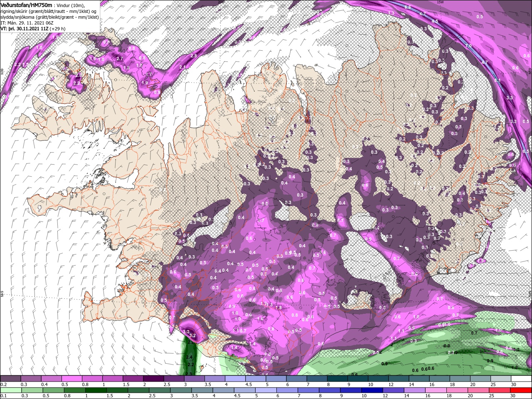Click the '3.2' value in the southwest precipitation cell
This screenshot has width=532, height=399.
point(192,335)
